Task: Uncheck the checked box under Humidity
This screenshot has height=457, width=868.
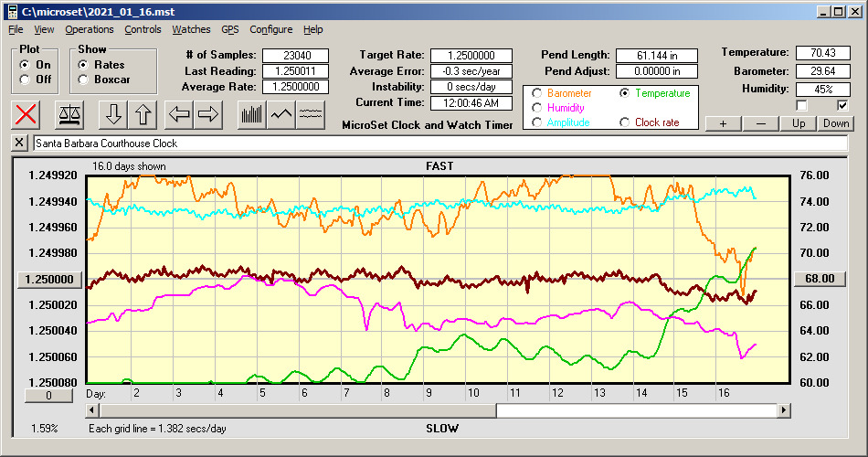Action: point(842,105)
